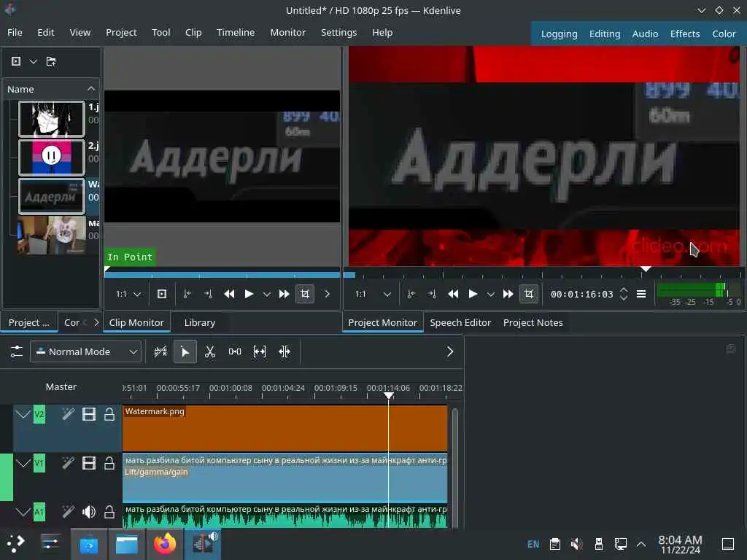The image size is (747, 560).
Task: Open the Normal Mode dropdown
Action: [x=86, y=352]
